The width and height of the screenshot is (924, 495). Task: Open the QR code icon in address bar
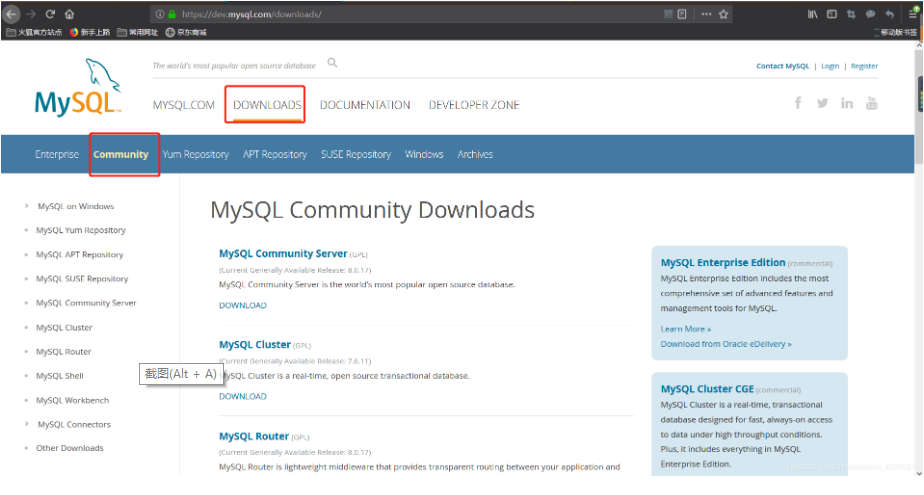[668, 14]
